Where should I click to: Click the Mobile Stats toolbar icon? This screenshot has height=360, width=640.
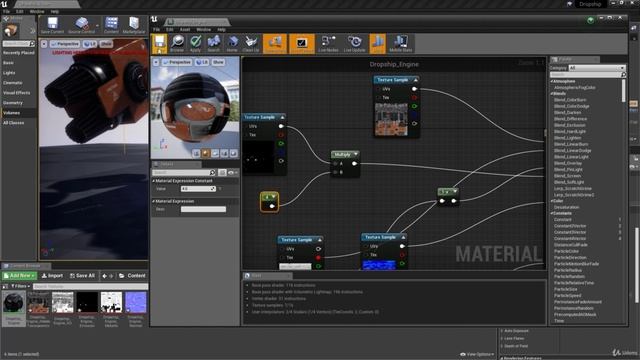400,44
